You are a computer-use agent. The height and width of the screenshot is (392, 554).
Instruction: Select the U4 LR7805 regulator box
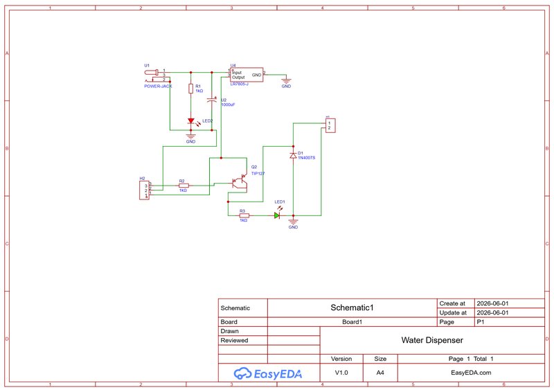tap(247, 75)
